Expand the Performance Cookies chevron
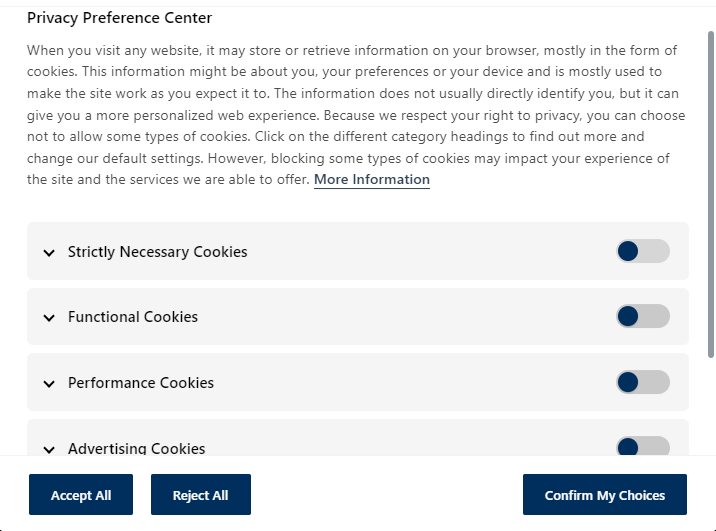Screen dimensions: 716x531 coord(49,384)
